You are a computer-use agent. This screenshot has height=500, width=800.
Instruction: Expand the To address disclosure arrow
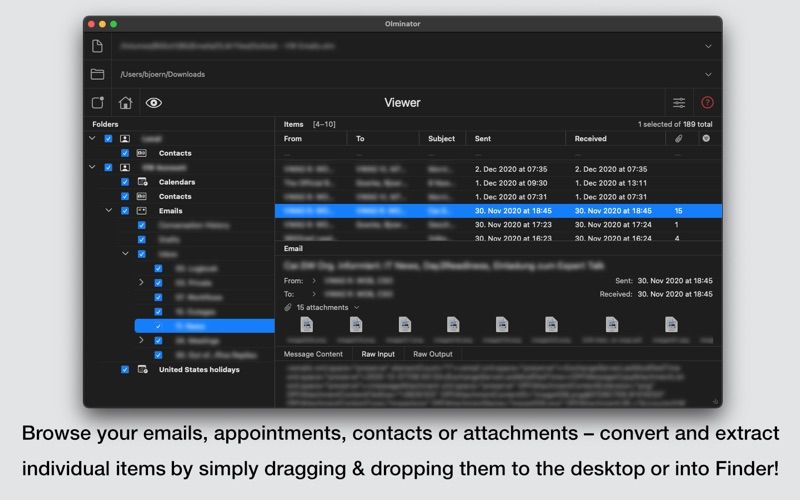click(314, 294)
